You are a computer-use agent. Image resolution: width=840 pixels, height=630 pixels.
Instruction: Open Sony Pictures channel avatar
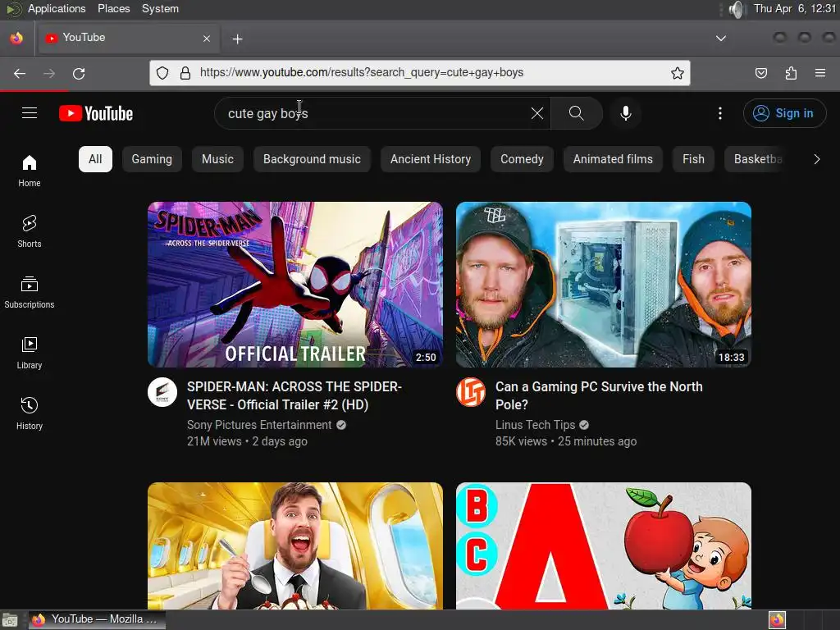[162, 392]
